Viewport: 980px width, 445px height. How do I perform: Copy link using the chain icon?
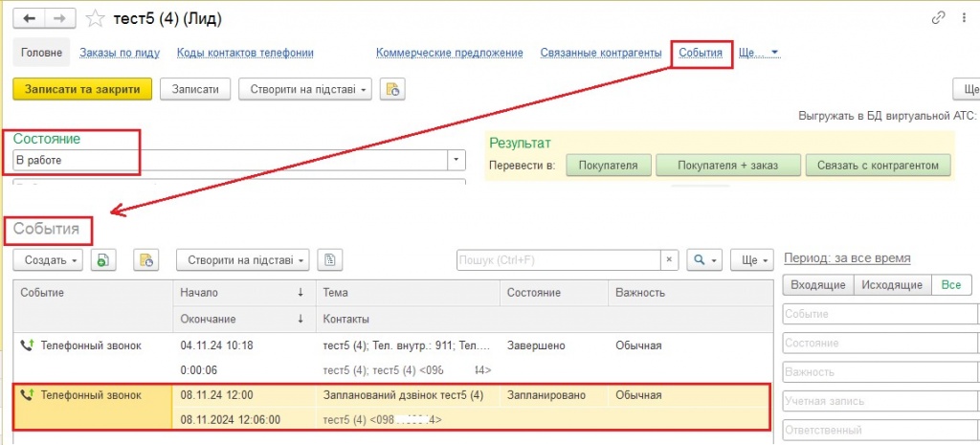tap(938, 18)
